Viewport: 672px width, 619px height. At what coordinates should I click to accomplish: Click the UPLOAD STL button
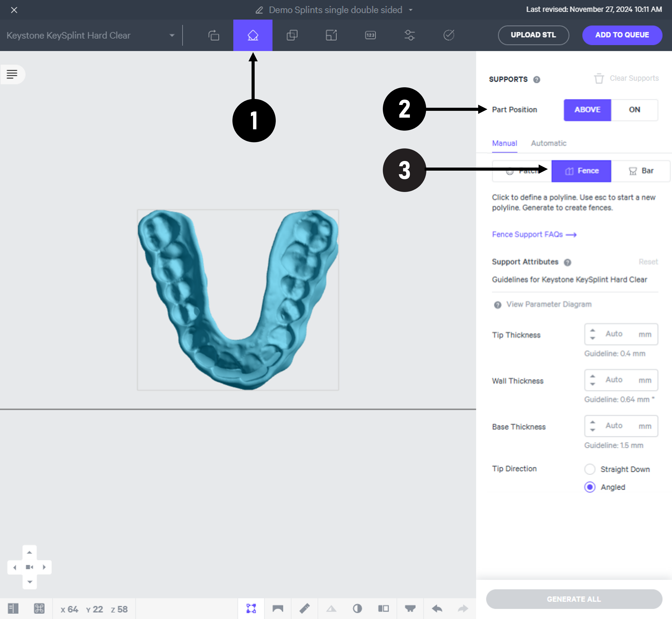[533, 35]
